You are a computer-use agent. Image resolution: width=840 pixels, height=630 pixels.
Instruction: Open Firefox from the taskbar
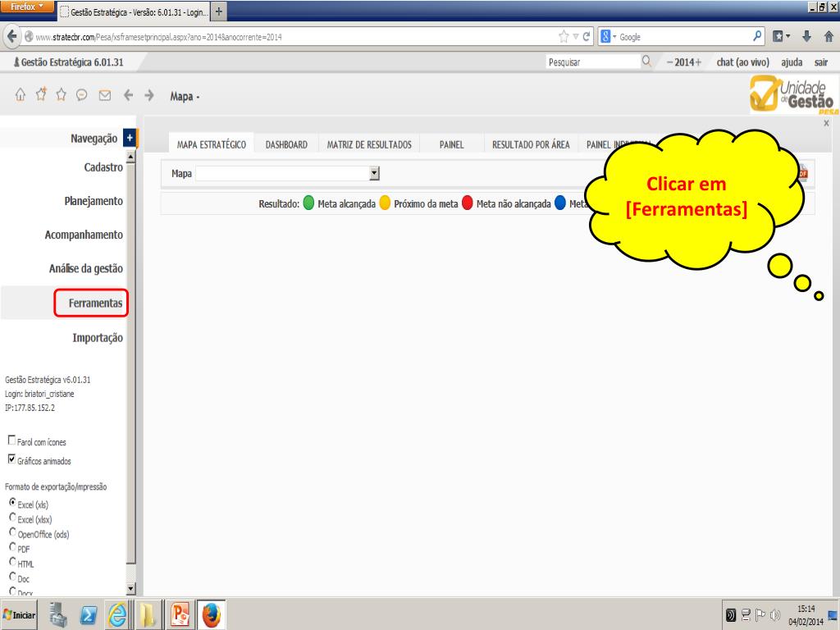click(211, 614)
